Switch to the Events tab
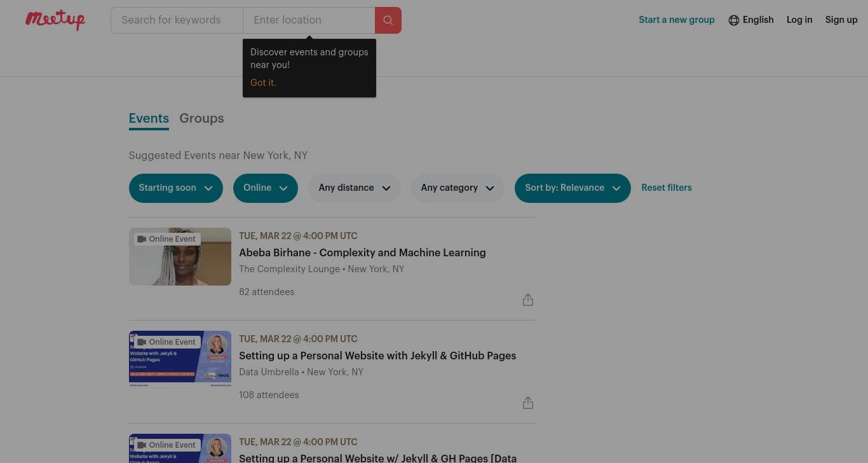 click(149, 119)
